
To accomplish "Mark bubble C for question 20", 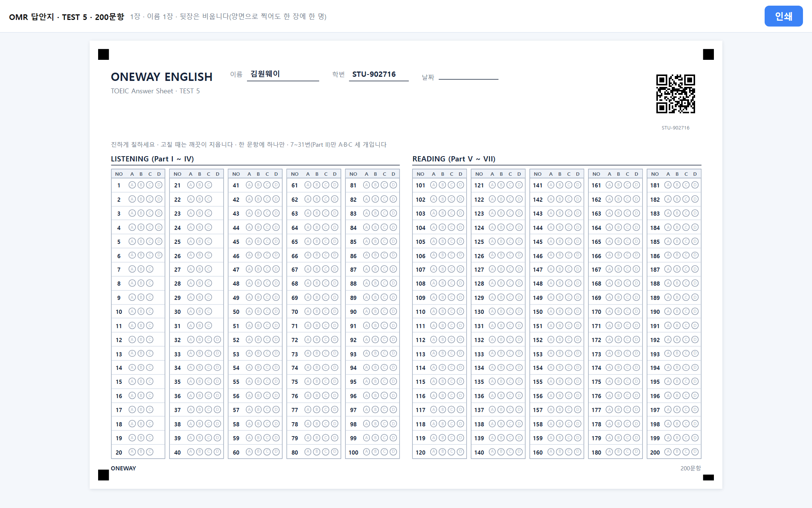I will 150,452.
